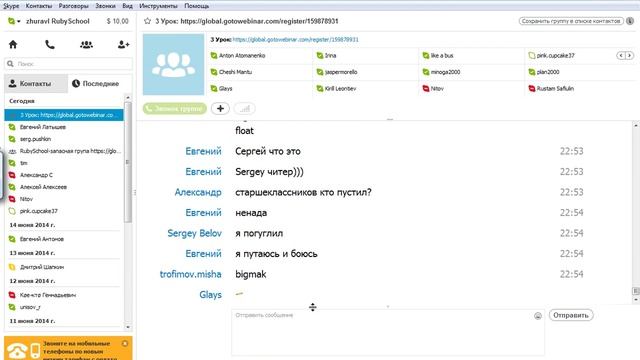
Task: Open the gotowebinar registration link in topic
Action: pyautogui.click(x=296, y=40)
